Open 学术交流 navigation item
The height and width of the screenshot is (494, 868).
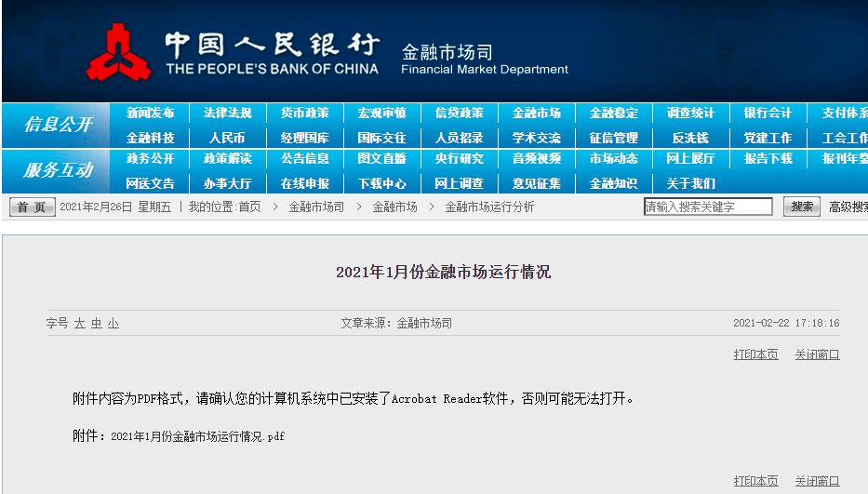[x=537, y=138]
